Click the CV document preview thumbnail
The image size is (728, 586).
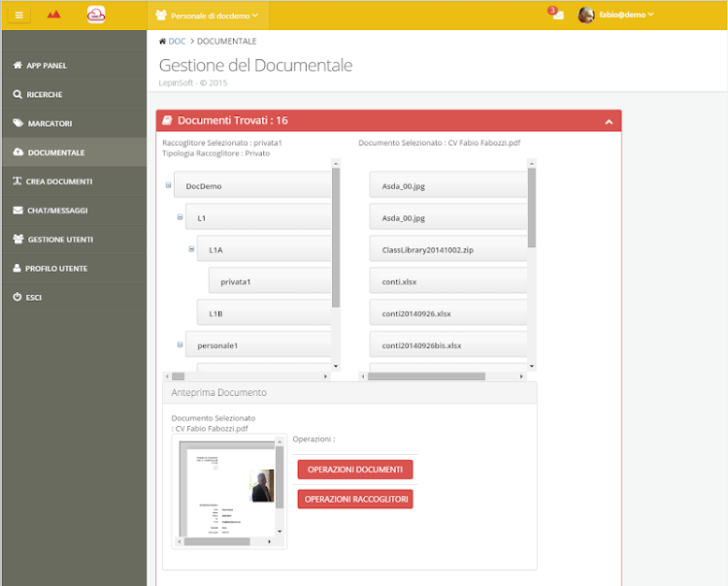pyautogui.click(x=226, y=486)
